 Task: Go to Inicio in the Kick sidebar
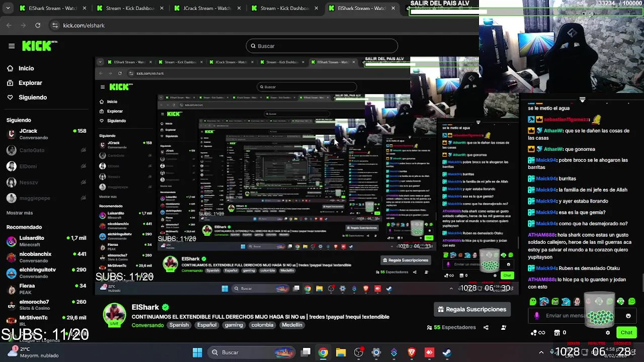click(26, 68)
